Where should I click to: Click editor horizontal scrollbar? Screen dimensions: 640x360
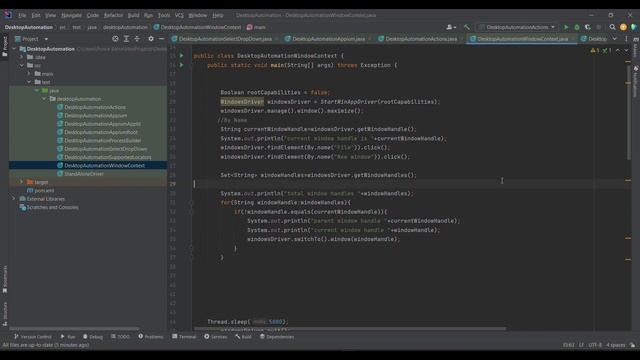pos(350,328)
